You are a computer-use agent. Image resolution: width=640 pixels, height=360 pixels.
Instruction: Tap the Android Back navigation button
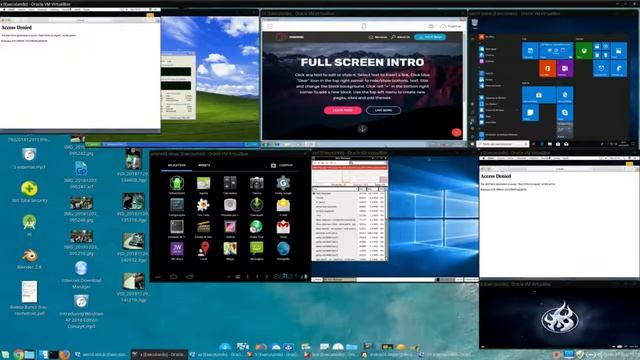coord(158,277)
